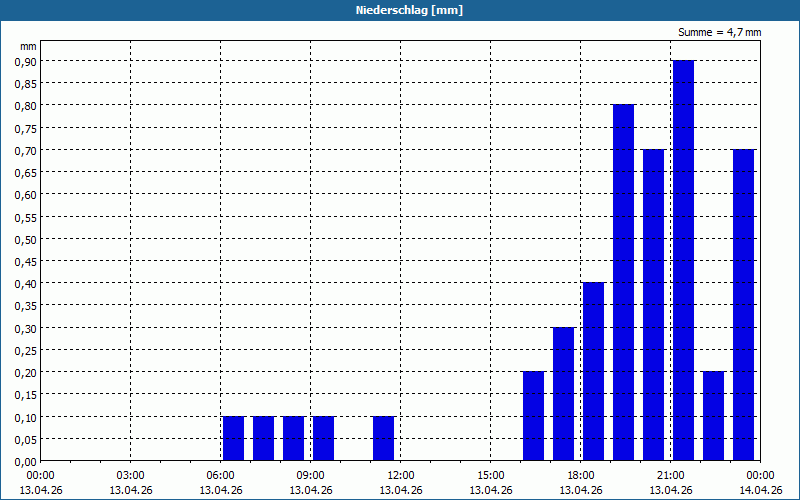Select the 0,10 mm bar starting at 06:00

point(234,439)
